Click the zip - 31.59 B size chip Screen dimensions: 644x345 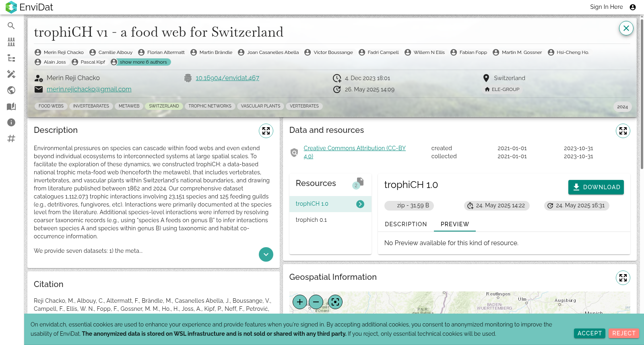click(409, 206)
